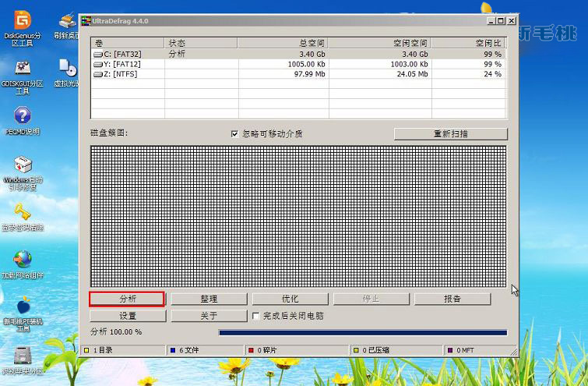
Task: Minimize the UltraDefrag window
Action: click(491, 21)
